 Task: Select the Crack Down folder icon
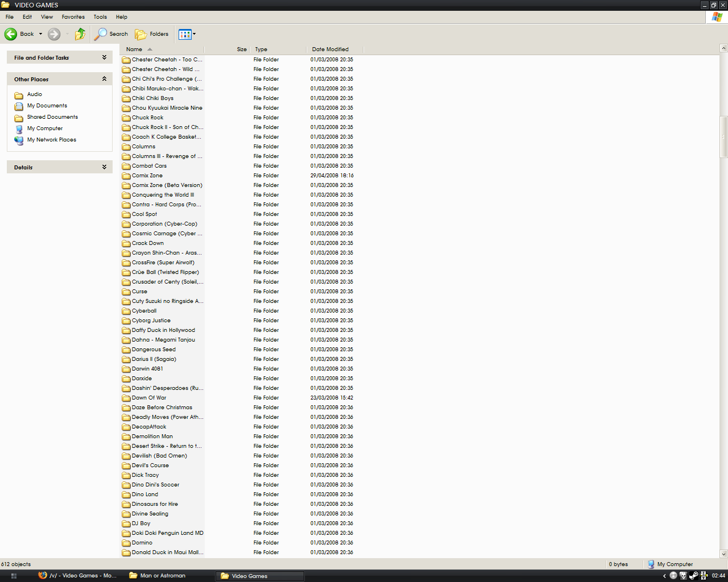pyautogui.click(x=126, y=243)
